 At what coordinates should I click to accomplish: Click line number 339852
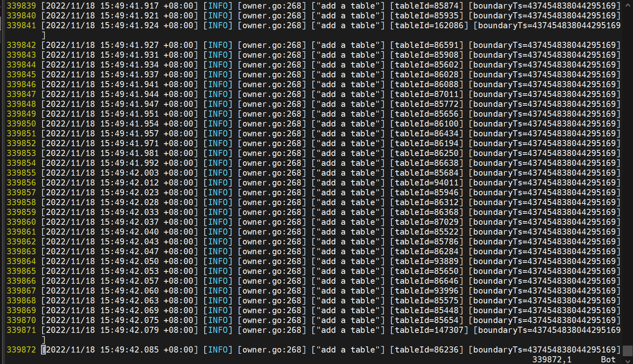click(21, 143)
